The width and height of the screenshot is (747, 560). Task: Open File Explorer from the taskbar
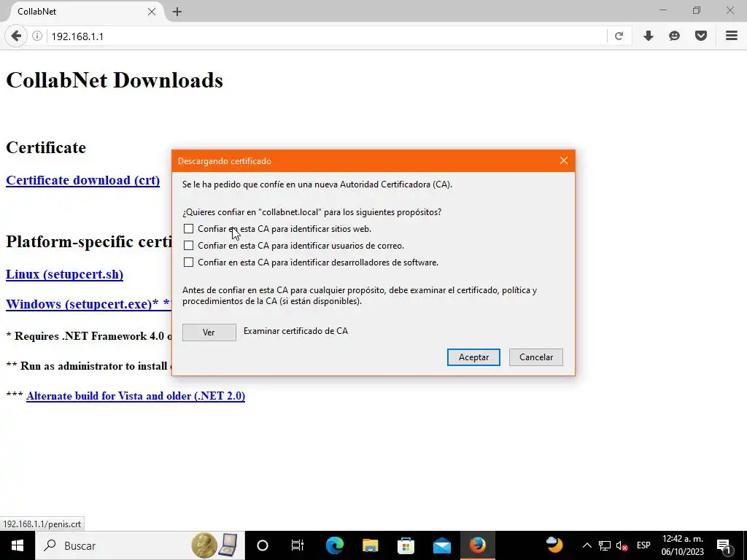(370, 545)
